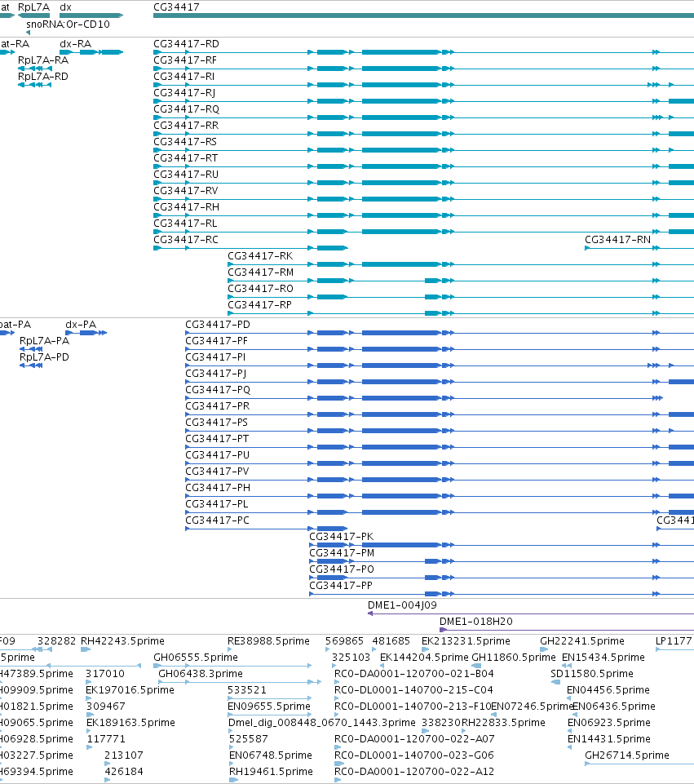The width and height of the screenshot is (694, 784).
Task: Select EST RE38988.5prime
Action: tap(269, 641)
